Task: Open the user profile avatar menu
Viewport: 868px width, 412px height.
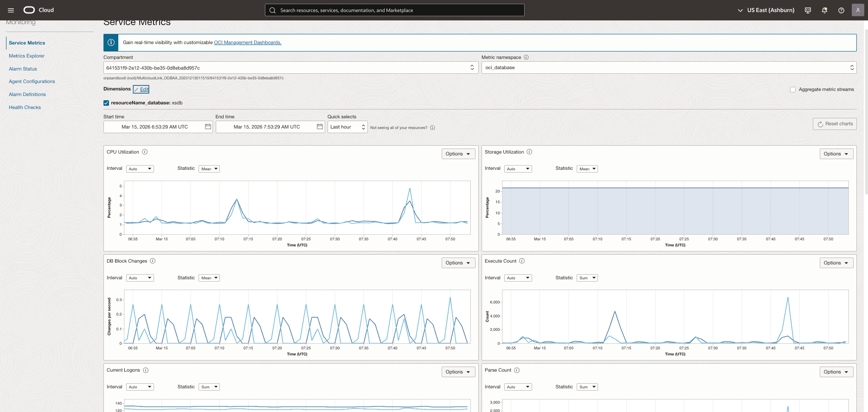Action: (858, 10)
